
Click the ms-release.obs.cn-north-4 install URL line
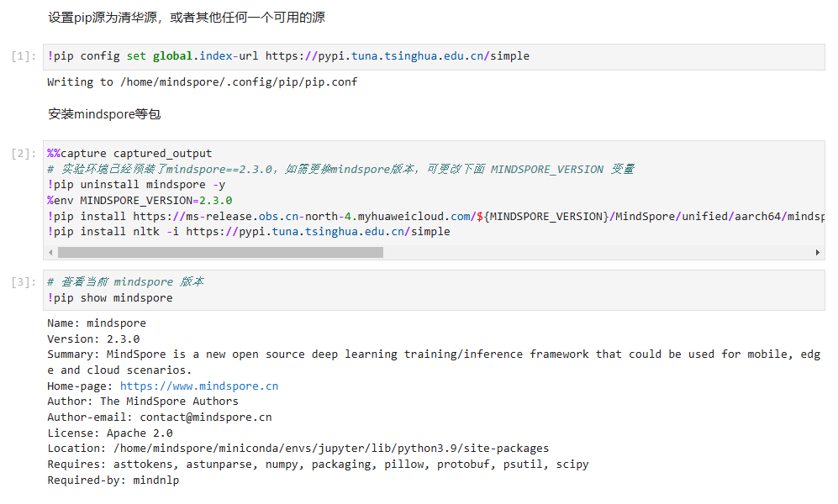pos(435,216)
